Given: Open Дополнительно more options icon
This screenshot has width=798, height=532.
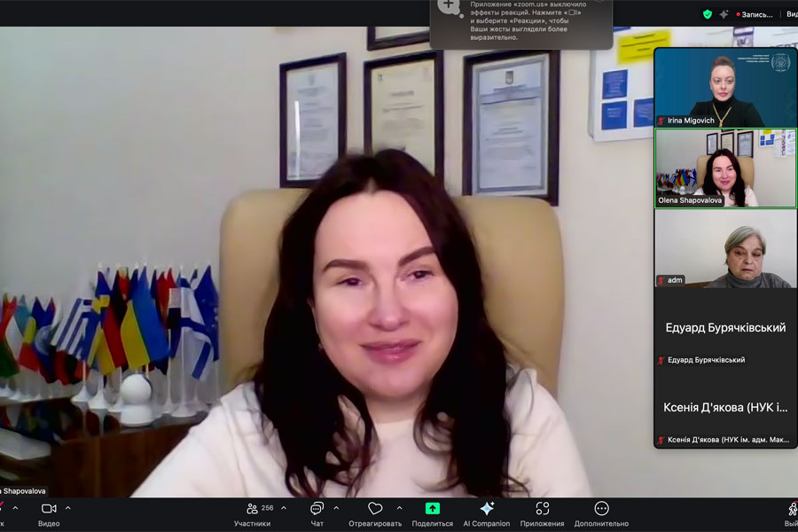Looking at the screenshot, I should click(601, 509).
